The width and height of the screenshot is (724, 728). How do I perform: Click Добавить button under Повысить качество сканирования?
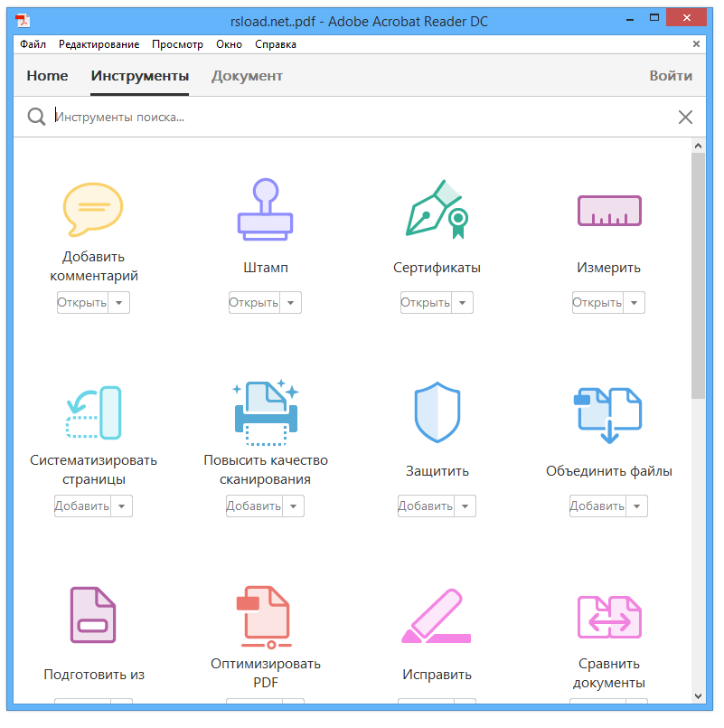point(254,506)
